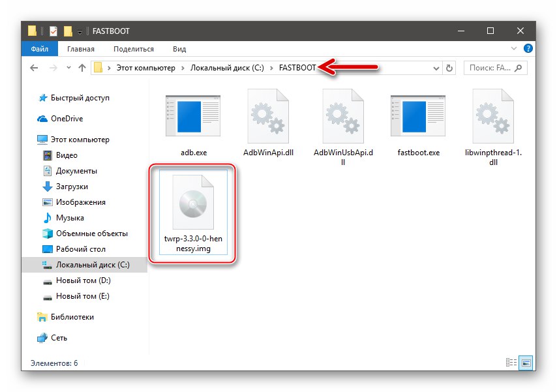Screen dimensions: 557x392
Task: Select Локальный диск (C:) in navigation pane
Action: click(x=85, y=265)
